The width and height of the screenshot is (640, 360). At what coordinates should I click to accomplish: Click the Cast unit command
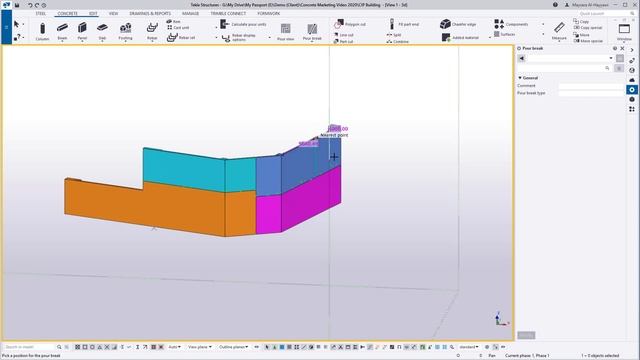click(x=178, y=28)
